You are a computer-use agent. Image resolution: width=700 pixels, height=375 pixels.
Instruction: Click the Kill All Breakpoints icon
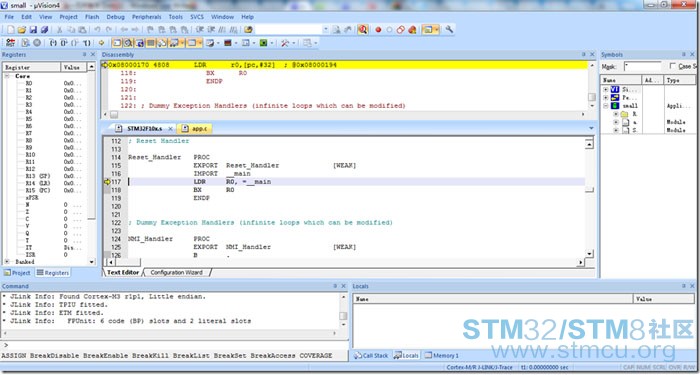(x=412, y=29)
